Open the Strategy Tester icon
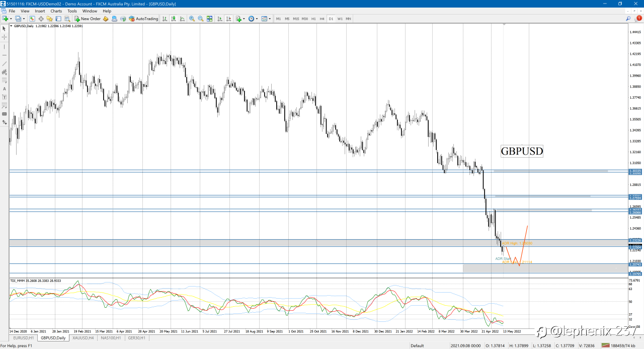The image size is (644, 349). click(67, 19)
